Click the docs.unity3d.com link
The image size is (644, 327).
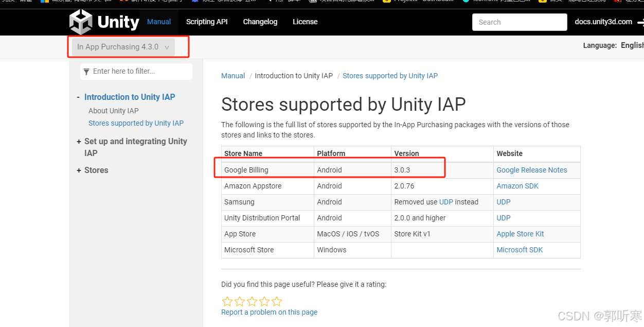click(603, 22)
